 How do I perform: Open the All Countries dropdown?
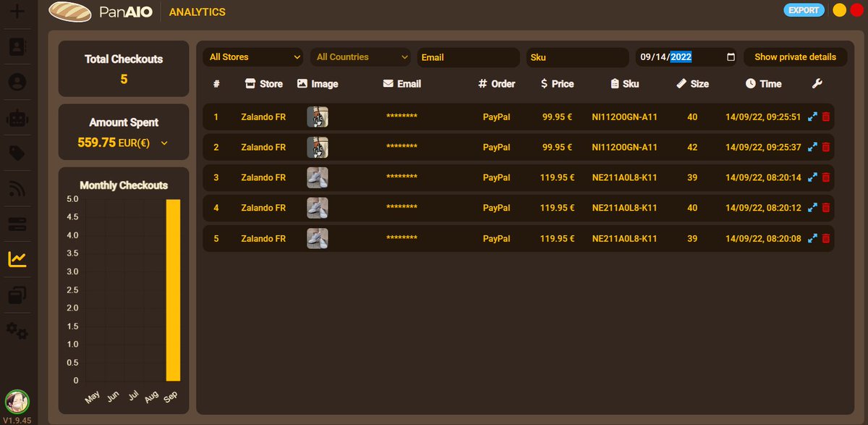(x=361, y=57)
